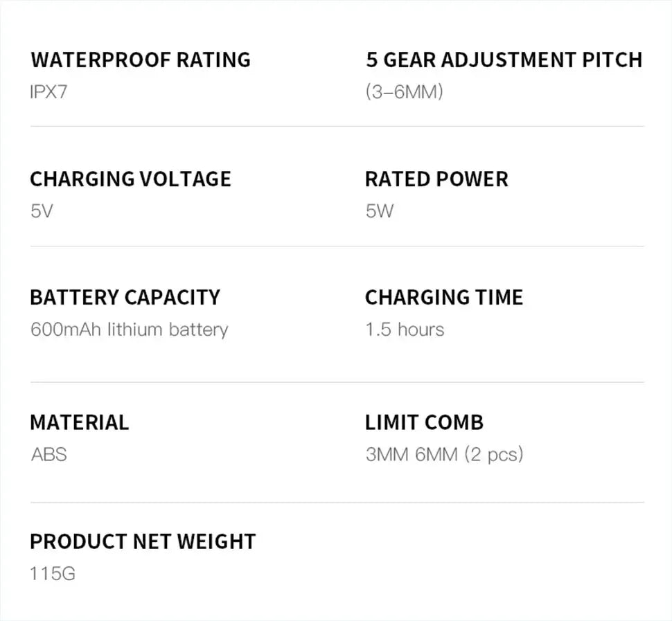Select the 3MM 6MM (2 pcs) text
This screenshot has height=621, width=672.
[x=444, y=455]
